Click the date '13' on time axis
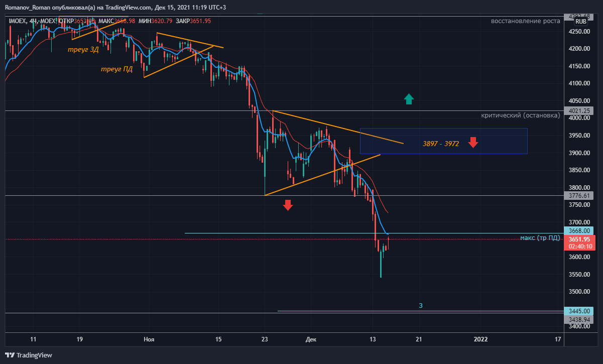 point(373,339)
